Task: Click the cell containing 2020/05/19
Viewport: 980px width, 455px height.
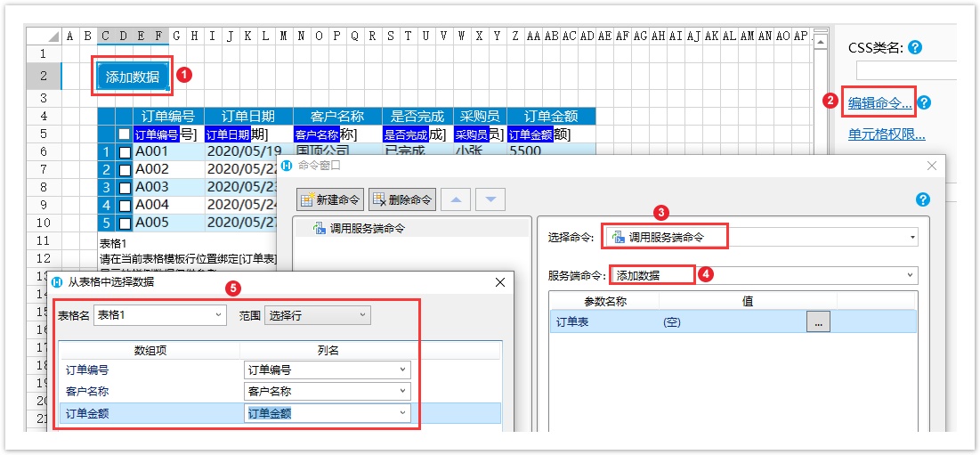Action: click(x=248, y=150)
